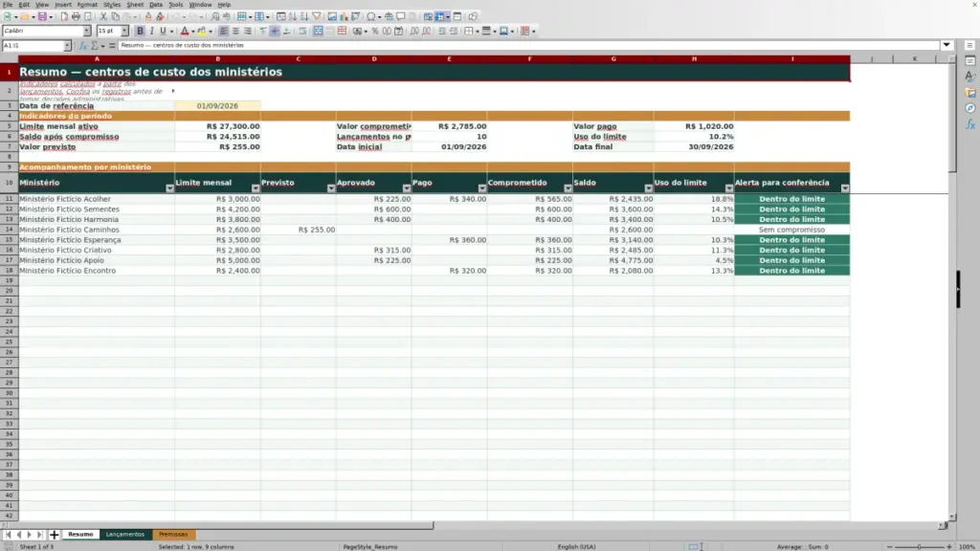The height and width of the screenshot is (551, 980).
Task: Click the Insert Chart icon
Action: [x=344, y=17]
